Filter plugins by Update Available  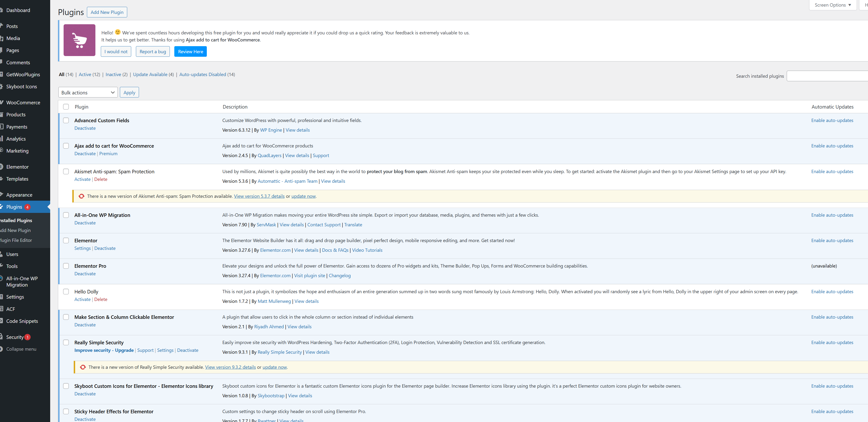150,74
